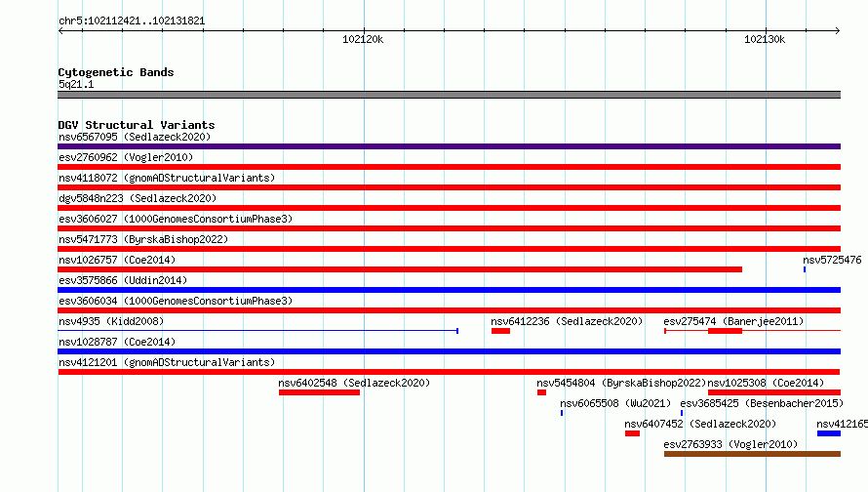Open esv3606034 (1000GenomesConsortiumPhase3) label
Viewport: 868px width, 492px height.
coord(176,301)
